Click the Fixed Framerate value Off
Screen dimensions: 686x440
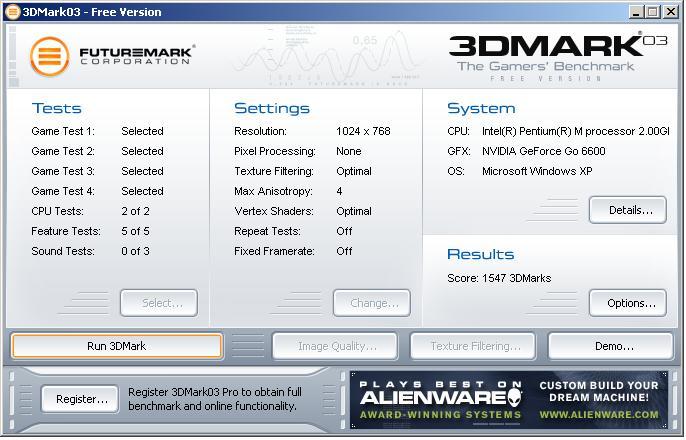tap(344, 252)
